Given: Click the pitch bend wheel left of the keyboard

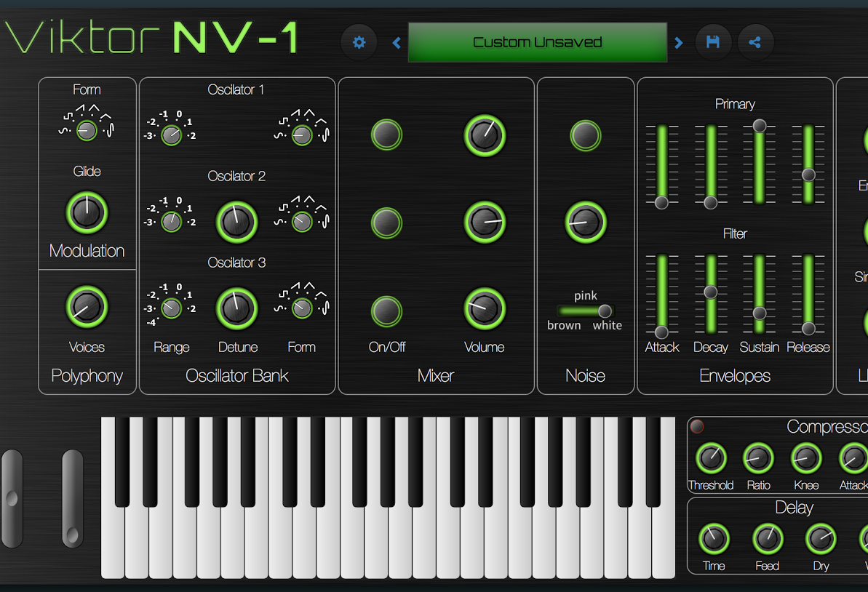Looking at the screenshot, I should click(x=12, y=498).
